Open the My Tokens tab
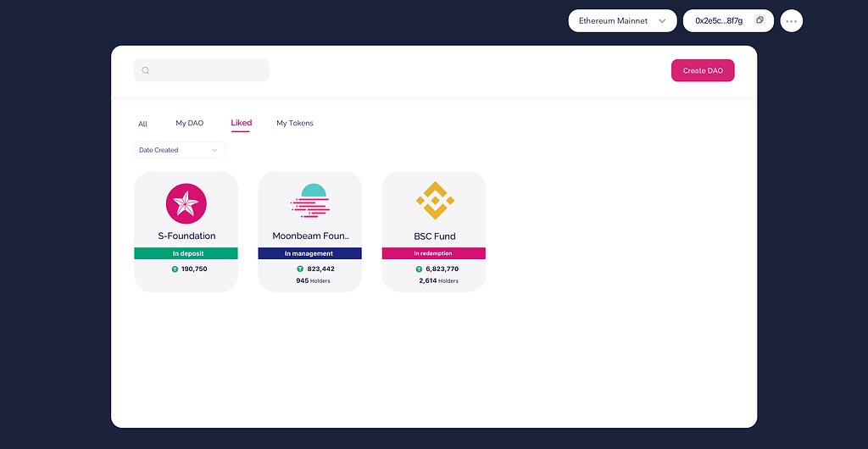 pos(294,124)
